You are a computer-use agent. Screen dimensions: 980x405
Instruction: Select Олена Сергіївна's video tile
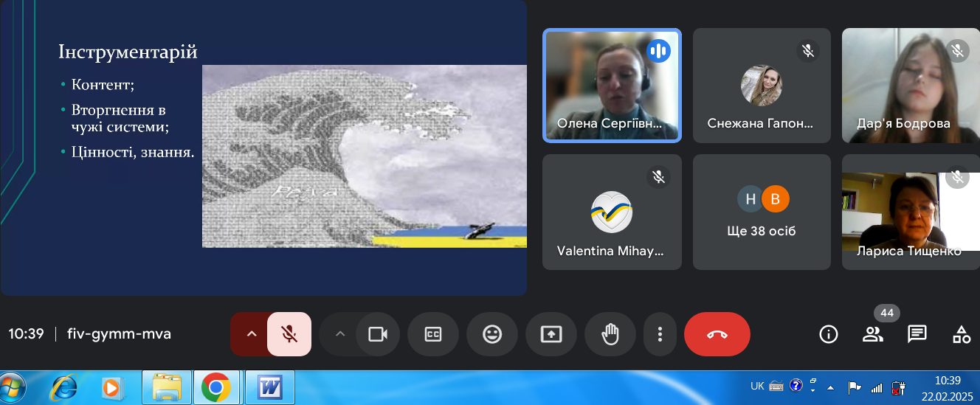[x=612, y=85]
